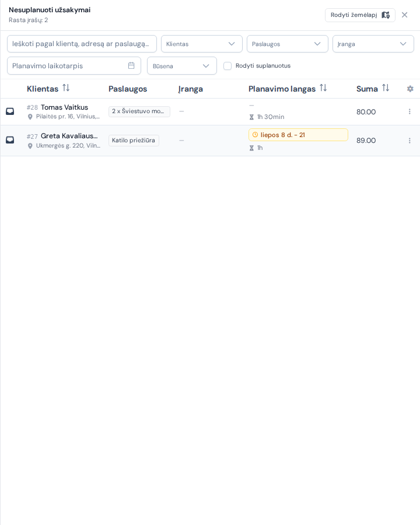The height and width of the screenshot is (525, 420).
Task: Expand the Paslaugos filter dropdown
Action: [x=288, y=44]
